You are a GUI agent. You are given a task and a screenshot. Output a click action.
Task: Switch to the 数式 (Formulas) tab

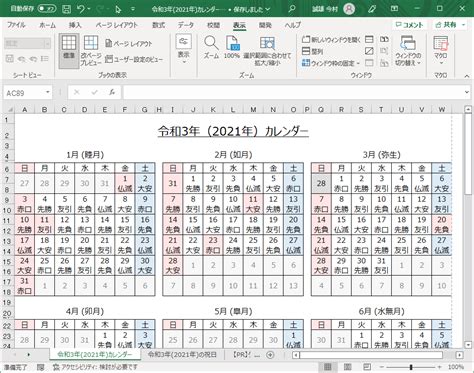pos(158,25)
